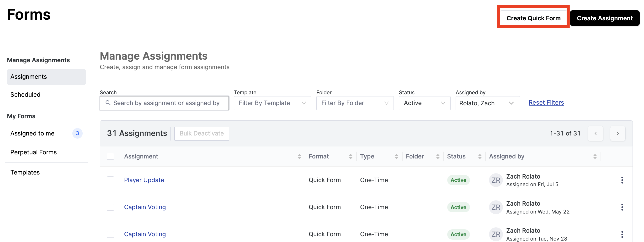The height and width of the screenshot is (242, 644).
Task: Open the kebab menu on the first Captain Voting row
Action: pyautogui.click(x=622, y=207)
